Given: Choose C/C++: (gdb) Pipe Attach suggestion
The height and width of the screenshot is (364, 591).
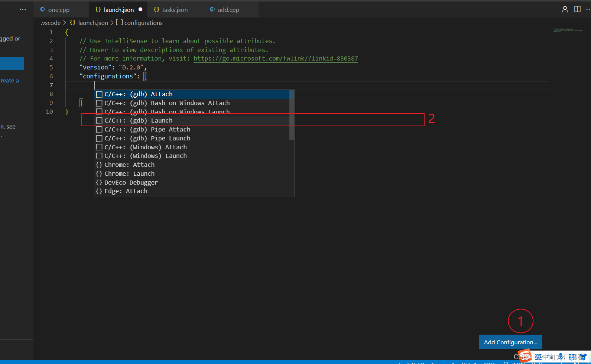Looking at the screenshot, I should click(x=192, y=130).
